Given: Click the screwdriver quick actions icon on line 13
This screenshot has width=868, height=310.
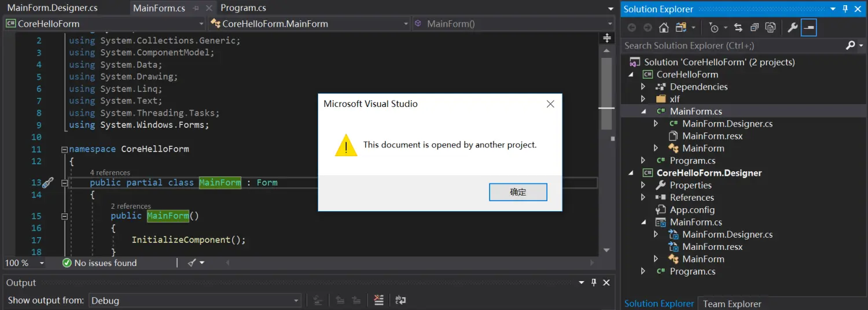Looking at the screenshot, I should [x=47, y=182].
